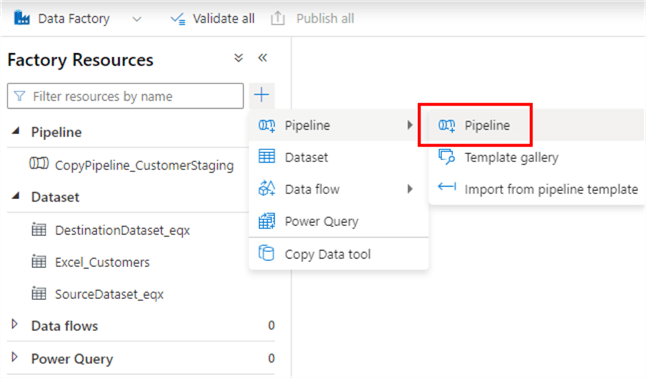
Task: Collapse the Dataset tree section
Action: (16, 196)
